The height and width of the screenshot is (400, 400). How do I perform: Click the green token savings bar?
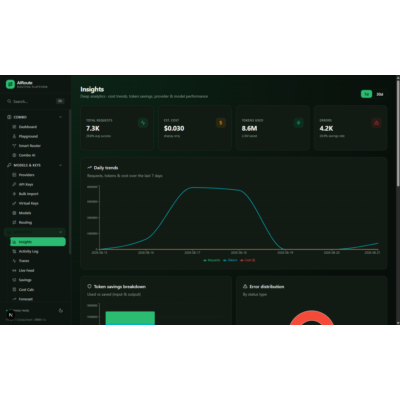coord(130,317)
